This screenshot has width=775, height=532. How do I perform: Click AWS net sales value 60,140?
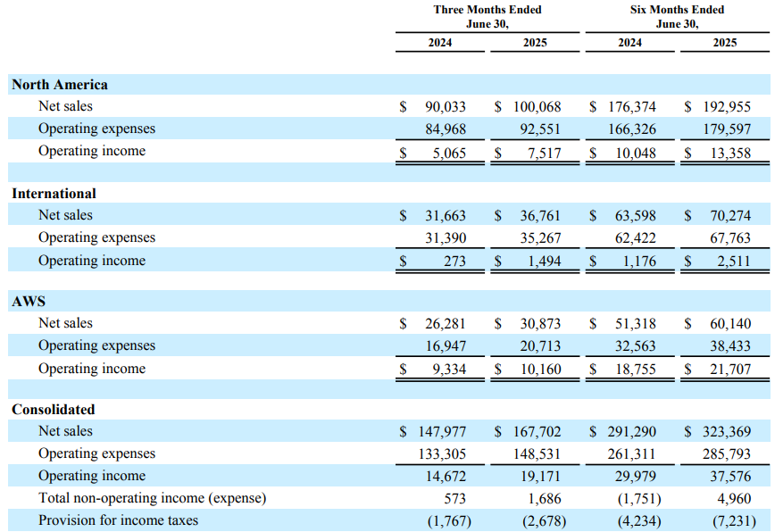(730, 323)
